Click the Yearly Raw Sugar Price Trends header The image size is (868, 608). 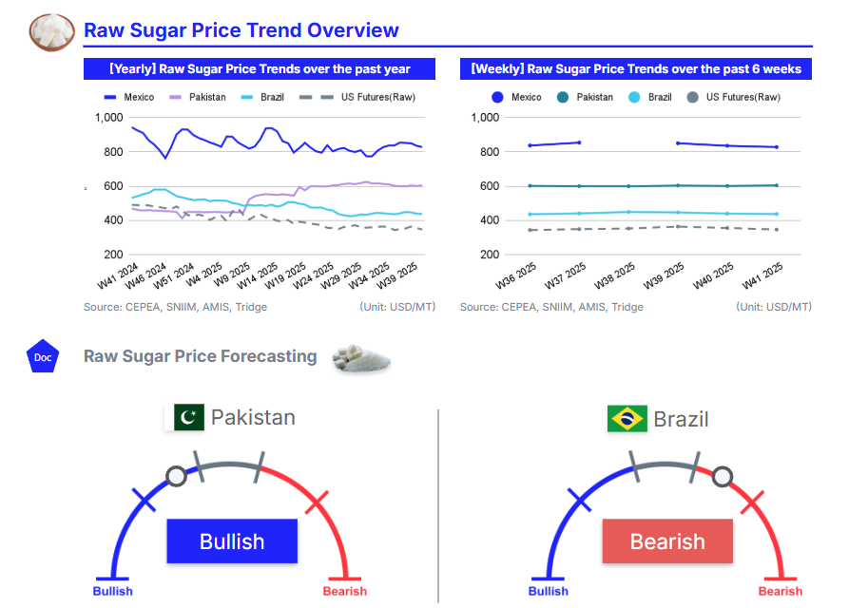(x=260, y=68)
